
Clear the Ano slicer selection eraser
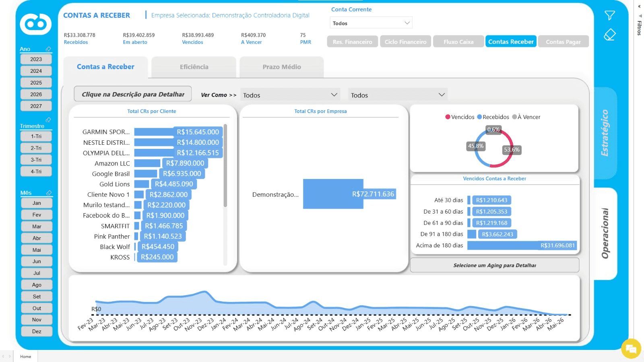48,49
